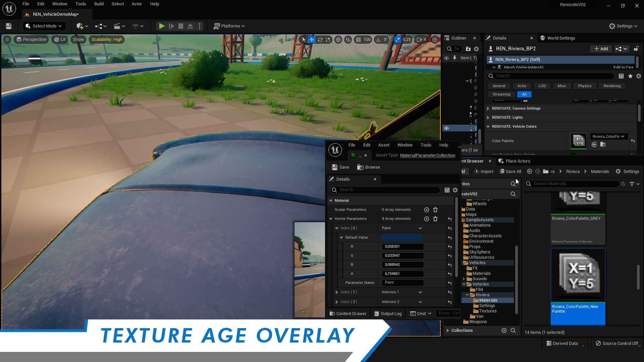Screen dimensions: 644x362
Task: Click the Add button in the Details panel
Action: coord(600,49)
